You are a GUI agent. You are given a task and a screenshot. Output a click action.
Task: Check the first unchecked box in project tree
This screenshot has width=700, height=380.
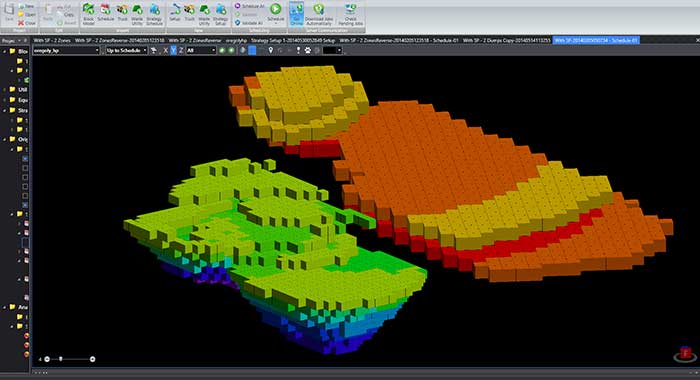(25, 168)
